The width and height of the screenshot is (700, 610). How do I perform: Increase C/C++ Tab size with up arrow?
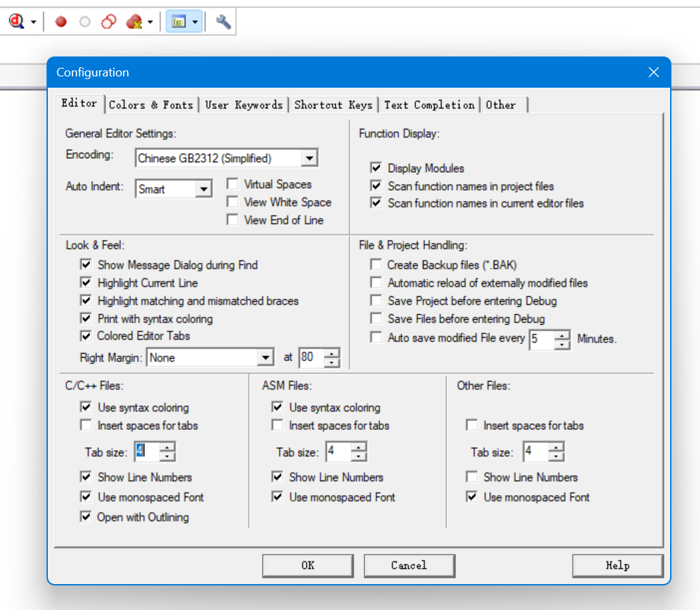[168, 447]
